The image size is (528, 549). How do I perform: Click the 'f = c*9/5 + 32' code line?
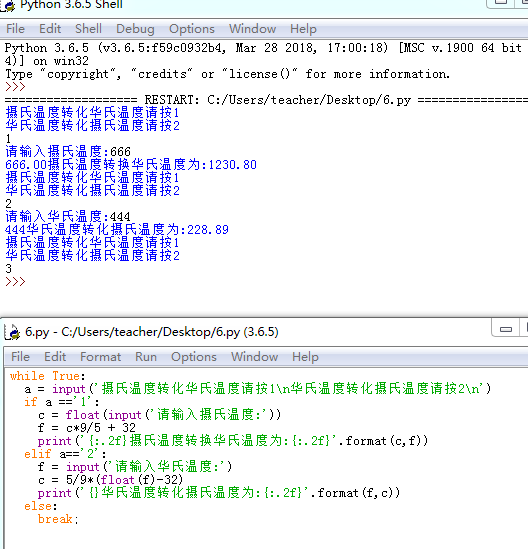(87, 428)
